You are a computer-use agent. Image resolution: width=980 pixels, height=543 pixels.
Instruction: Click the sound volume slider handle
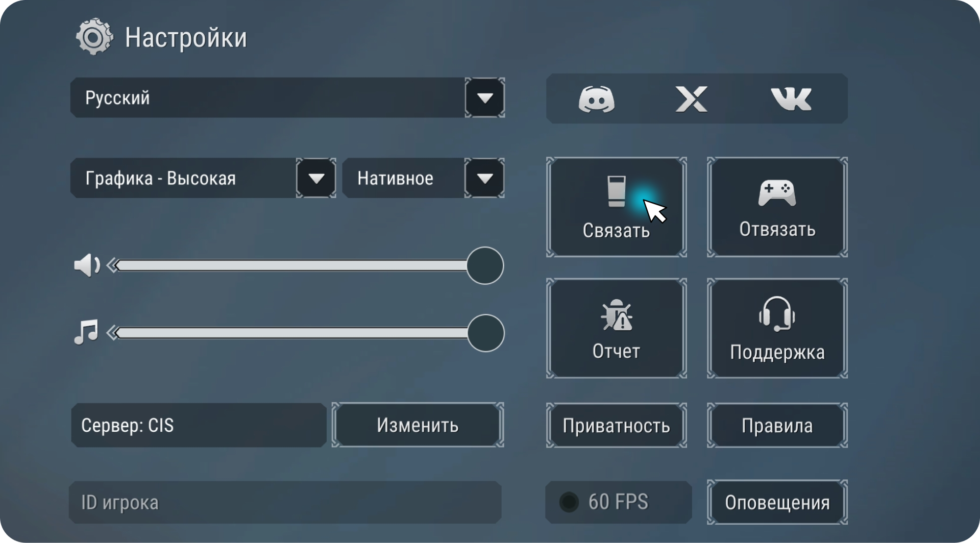(485, 265)
